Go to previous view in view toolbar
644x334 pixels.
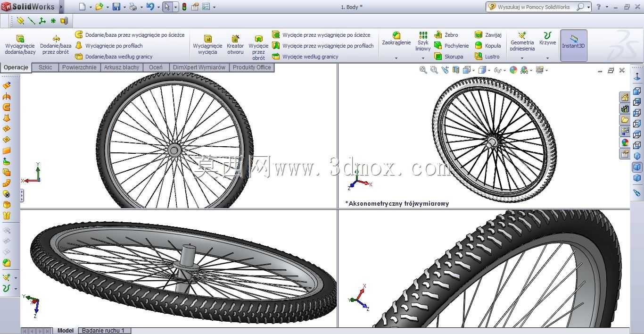pos(445,70)
